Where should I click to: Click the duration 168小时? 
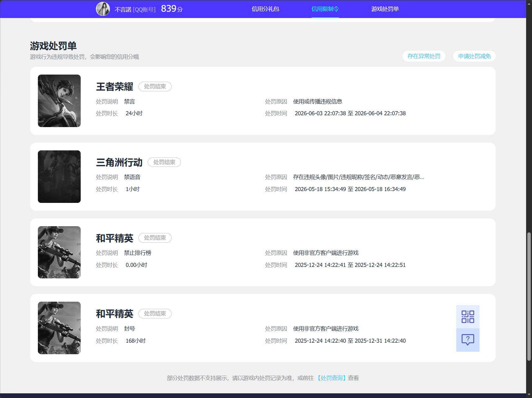coord(136,341)
